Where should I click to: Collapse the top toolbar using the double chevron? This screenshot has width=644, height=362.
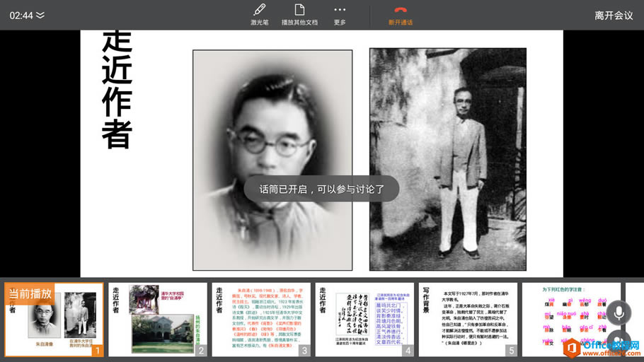point(40,16)
